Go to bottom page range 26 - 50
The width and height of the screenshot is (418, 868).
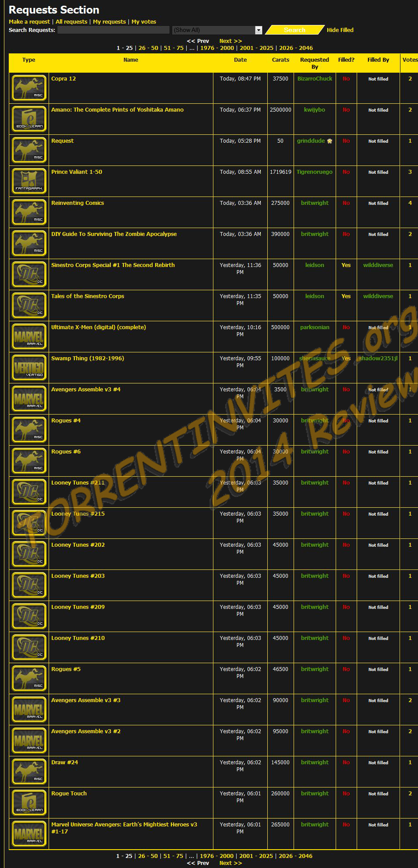148,856
